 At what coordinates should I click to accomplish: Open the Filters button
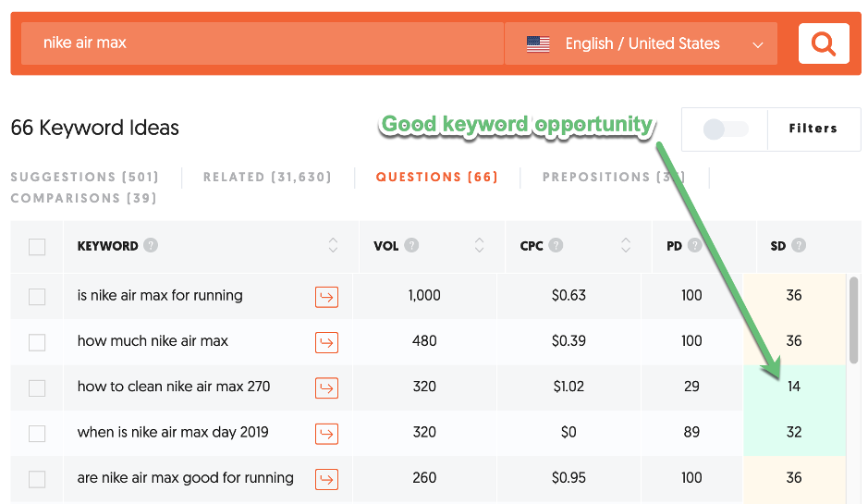click(x=813, y=129)
